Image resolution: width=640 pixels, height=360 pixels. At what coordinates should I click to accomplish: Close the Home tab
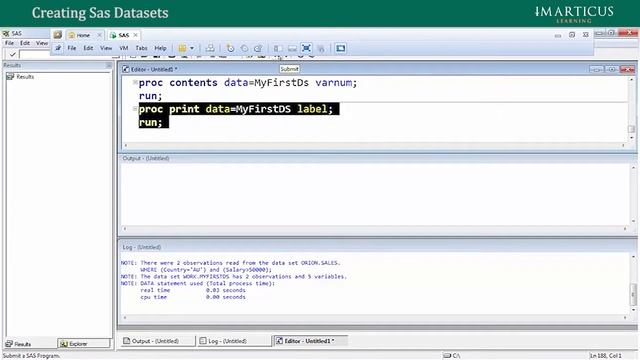coord(99,35)
